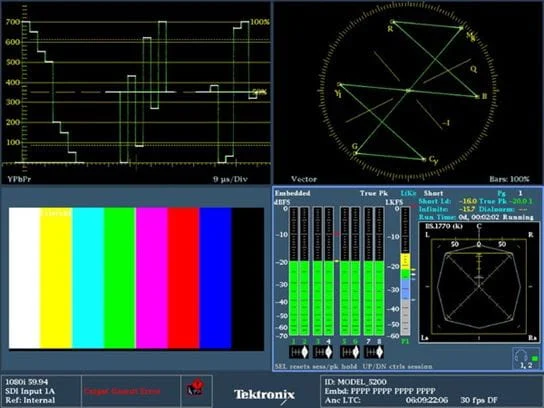Click the LKFS loudness meter bar P1
The width and height of the screenshot is (544, 408).
[x=405, y=271]
